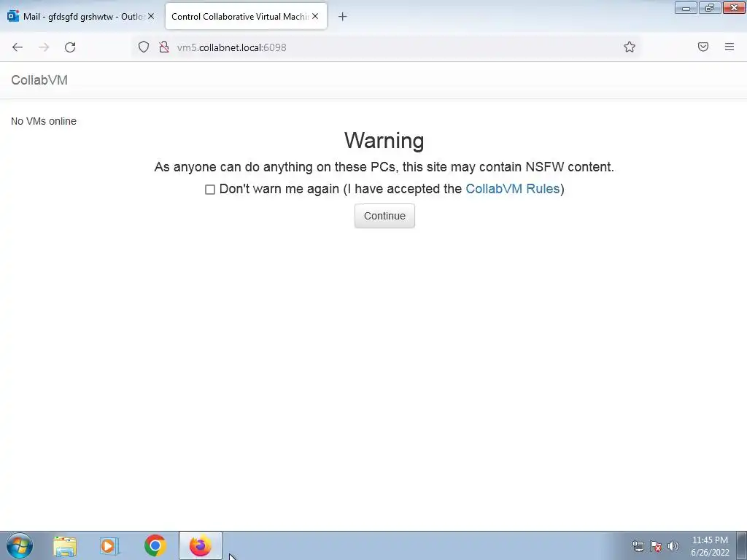Screen dimensions: 747x560
Task: Open Google Chrome from the taskbar
Action: point(155,545)
